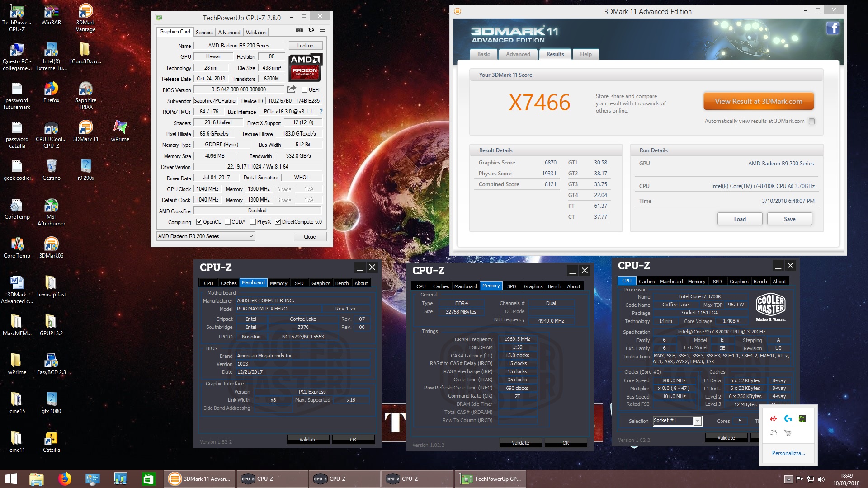
Task: Expand the AMD Radeon R9 200 Series dropdown
Action: pyautogui.click(x=206, y=236)
